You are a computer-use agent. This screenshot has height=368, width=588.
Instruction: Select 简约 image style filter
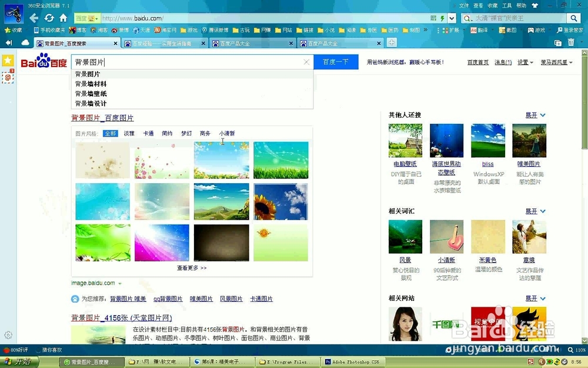coord(167,133)
